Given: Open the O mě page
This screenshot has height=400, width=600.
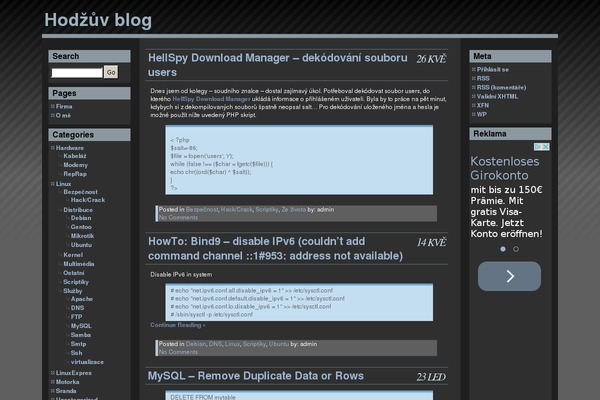Looking at the screenshot, I should click(x=63, y=115).
